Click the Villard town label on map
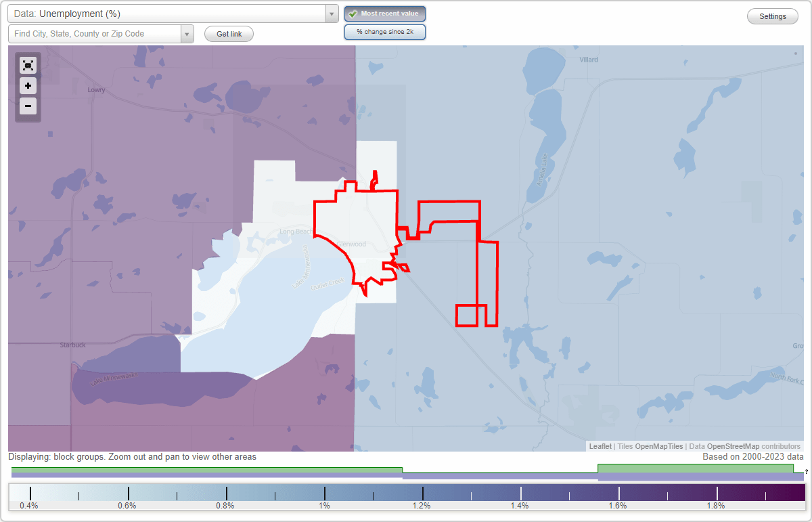The height and width of the screenshot is (522, 812). click(589, 60)
